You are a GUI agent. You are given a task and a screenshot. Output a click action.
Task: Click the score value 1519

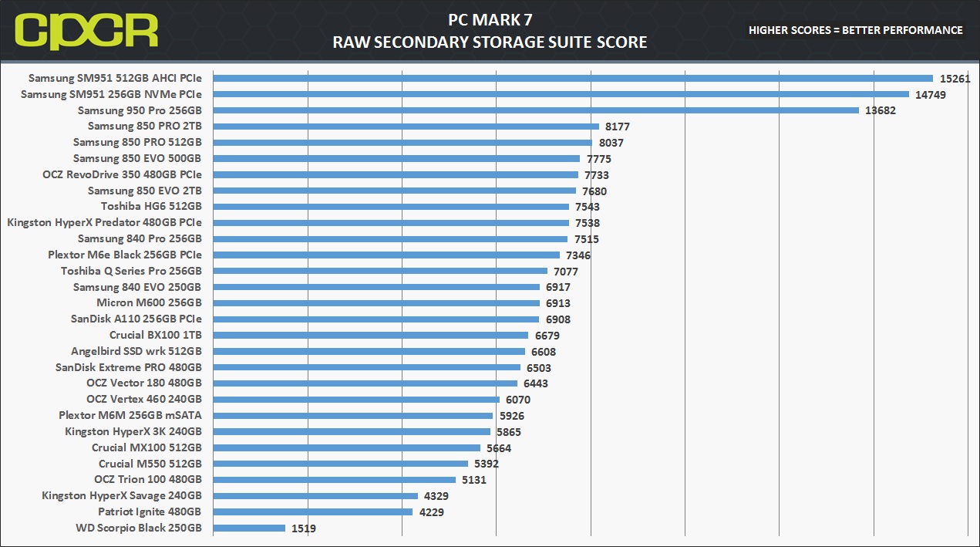pyautogui.click(x=303, y=528)
